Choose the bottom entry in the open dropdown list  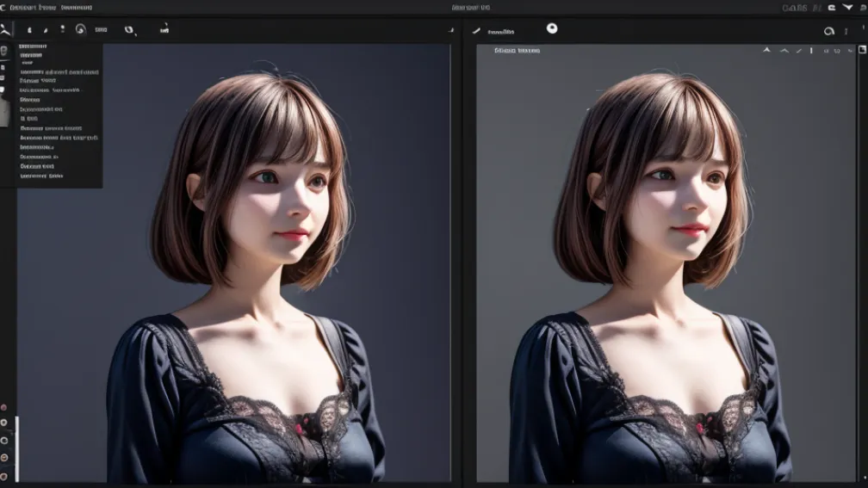(41, 176)
